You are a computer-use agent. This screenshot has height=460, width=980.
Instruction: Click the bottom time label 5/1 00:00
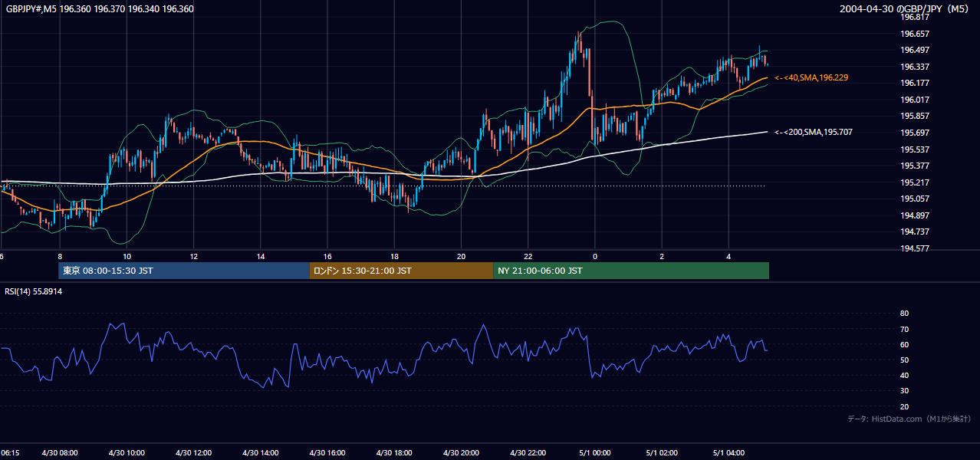click(594, 453)
